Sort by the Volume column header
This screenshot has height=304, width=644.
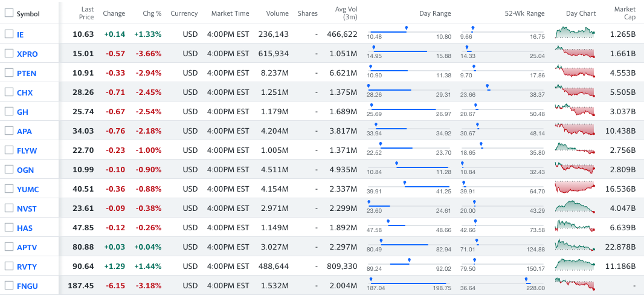click(277, 13)
